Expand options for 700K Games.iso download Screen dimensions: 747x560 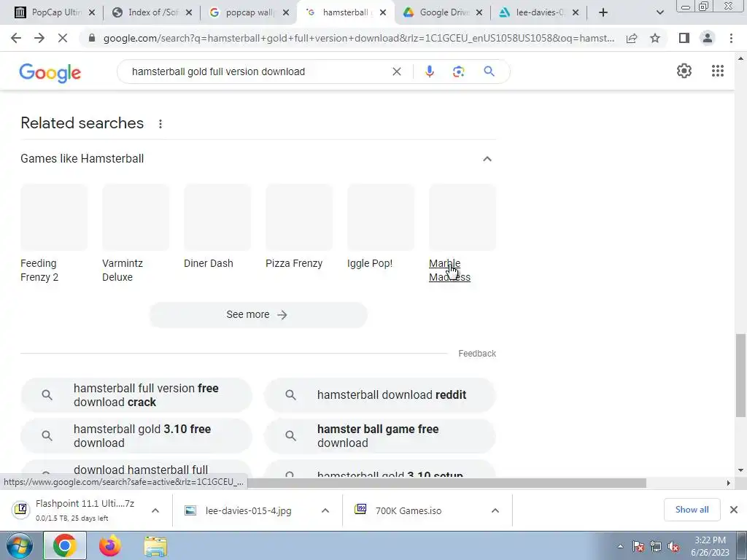[495, 510]
